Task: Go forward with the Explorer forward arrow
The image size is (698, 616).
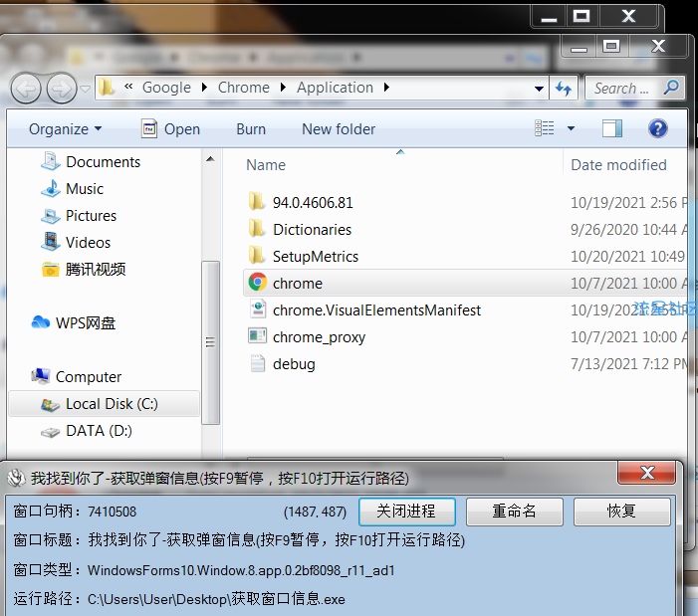Action: [62, 88]
